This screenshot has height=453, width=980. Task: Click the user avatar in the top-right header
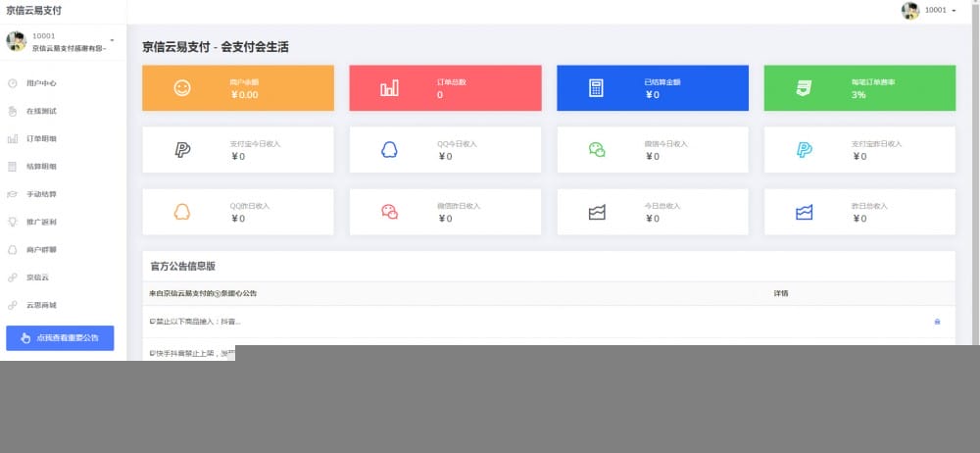pyautogui.click(x=910, y=11)
